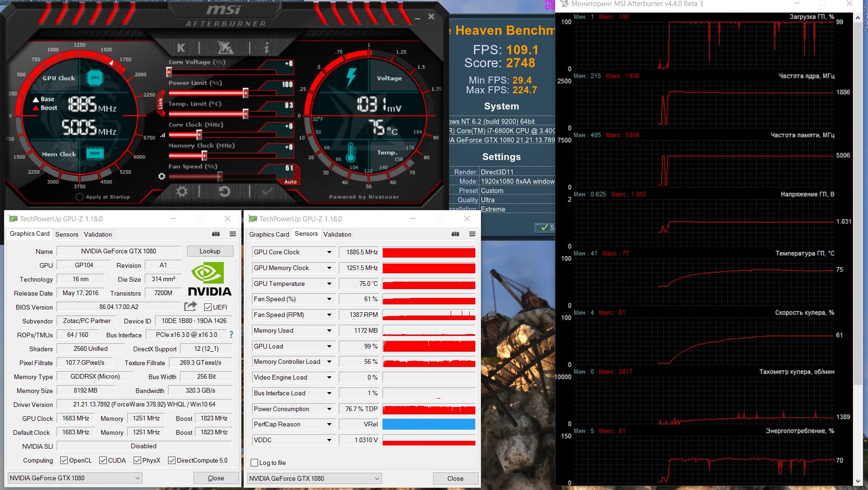868x490 pixels.
Task: Open hamburger menu in GPU-Z Sensors window
Action: (x=472, y=234)
